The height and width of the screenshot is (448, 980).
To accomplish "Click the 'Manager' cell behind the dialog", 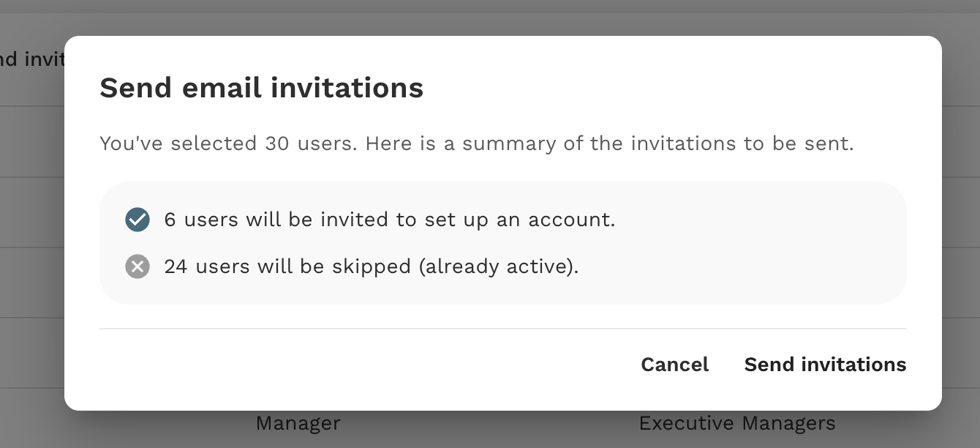I will pos(298,423).
